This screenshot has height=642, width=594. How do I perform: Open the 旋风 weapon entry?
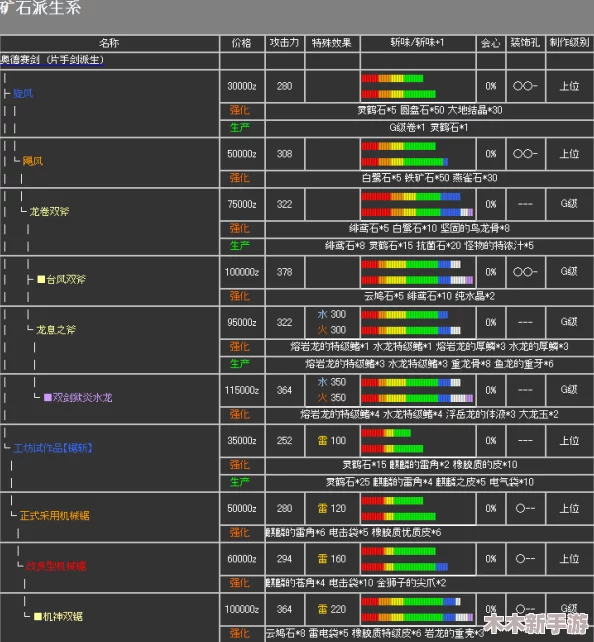pos(23,94)
